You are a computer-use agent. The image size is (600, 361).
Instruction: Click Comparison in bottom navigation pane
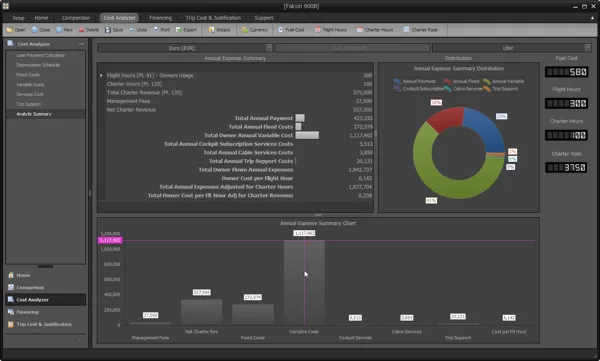click(46, 287)
